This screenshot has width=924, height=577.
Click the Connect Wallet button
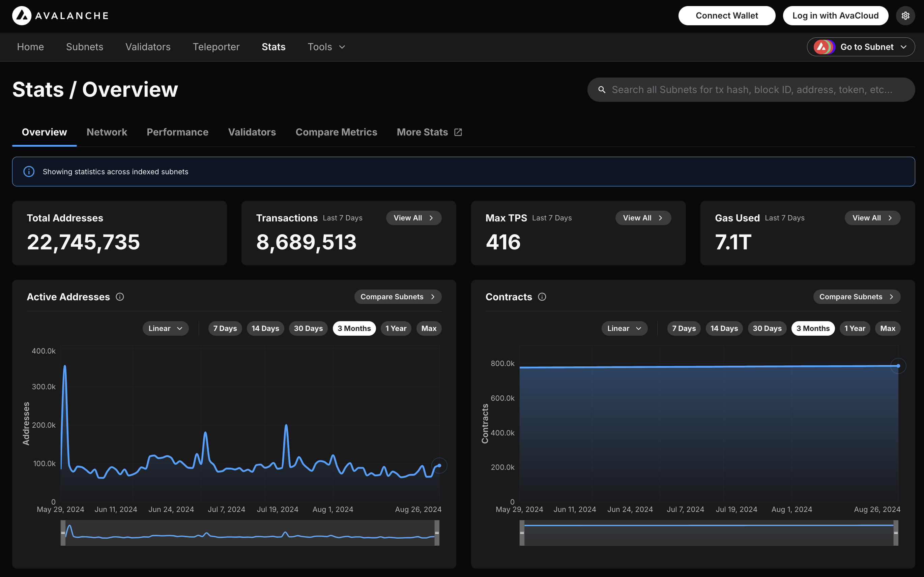tap(727, 16)
